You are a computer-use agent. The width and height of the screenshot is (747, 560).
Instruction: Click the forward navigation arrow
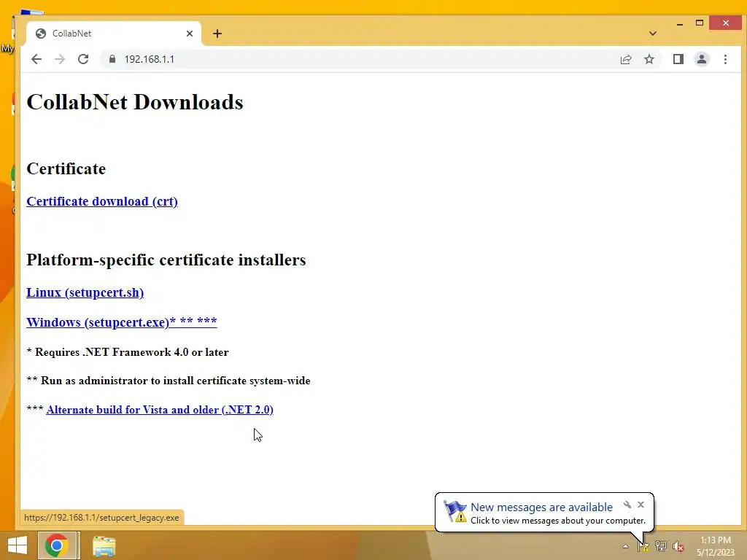(x=60, y=59)
